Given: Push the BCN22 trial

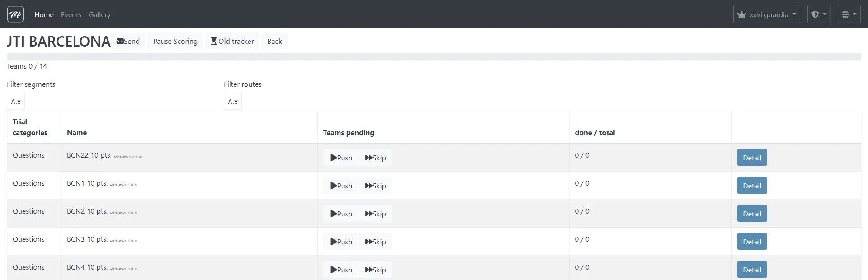Looking at the screenshot, I should [341, 158].
